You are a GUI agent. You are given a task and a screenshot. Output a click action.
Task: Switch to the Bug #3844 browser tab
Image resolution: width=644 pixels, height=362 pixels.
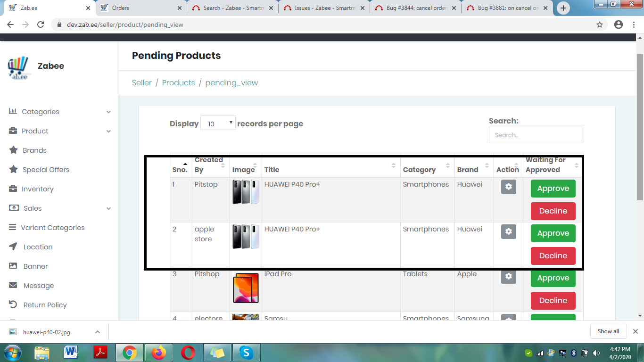[414, 8]
